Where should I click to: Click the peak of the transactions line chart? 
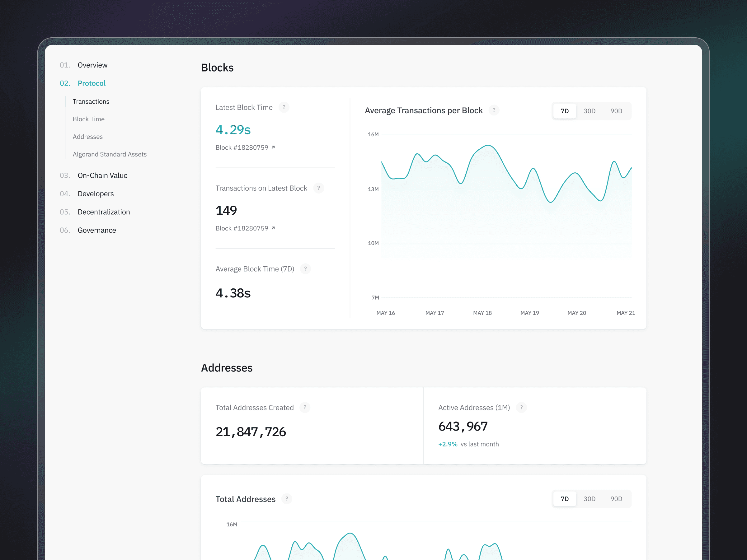(488, 146)
